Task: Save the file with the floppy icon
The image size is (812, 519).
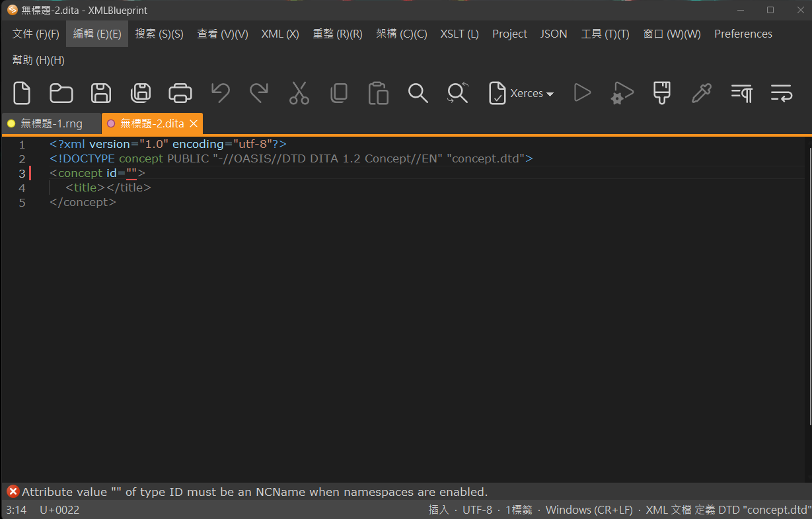Action: click(101, 93)
